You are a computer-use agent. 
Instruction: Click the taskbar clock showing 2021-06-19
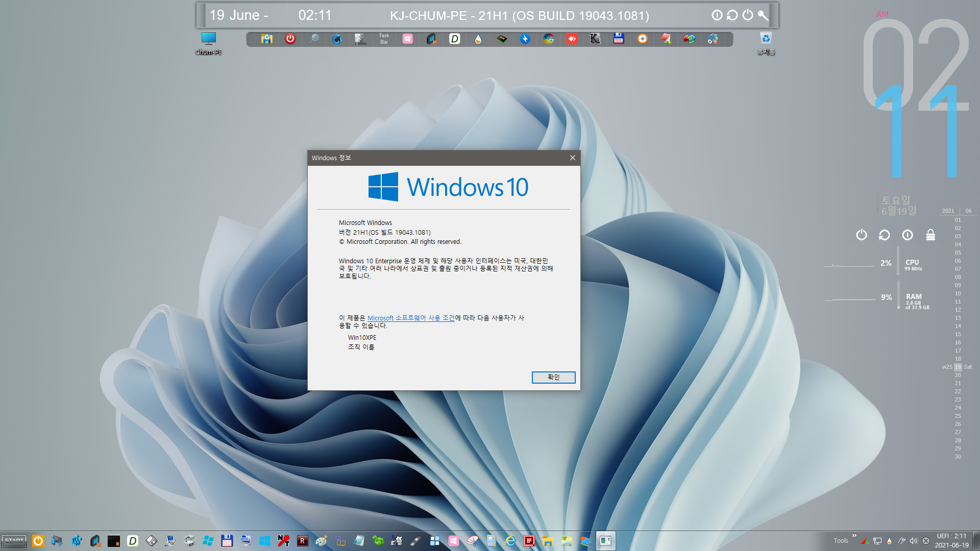tap(951, 541)
